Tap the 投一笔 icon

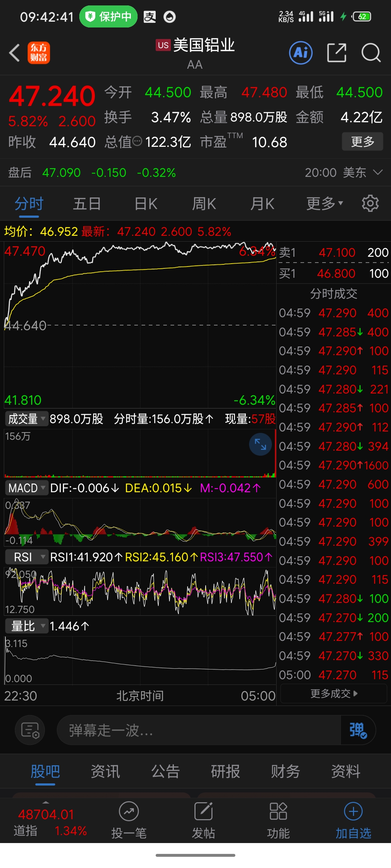pyautogui.click(x=129, y=820)
